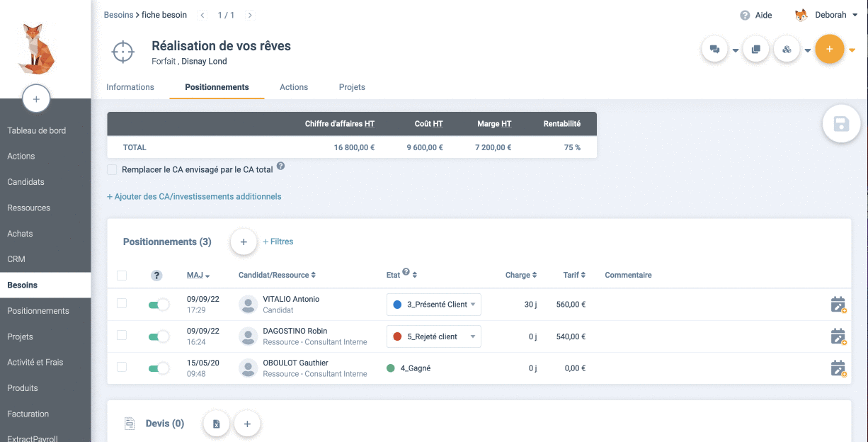This screenshot has height=442, width=868.
Task: Click the question mark icon in the table header
Action: pos(157,276)
